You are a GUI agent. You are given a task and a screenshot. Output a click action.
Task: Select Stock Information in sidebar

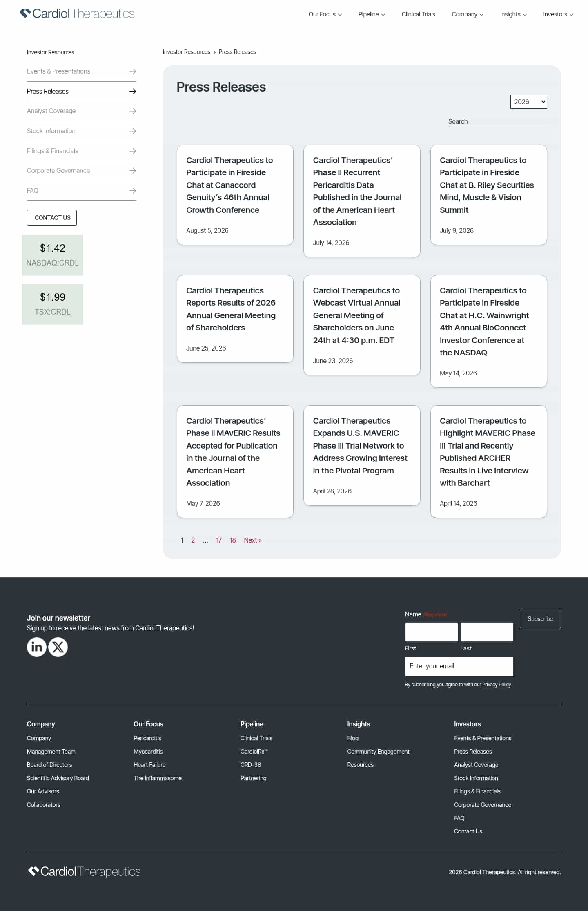point(51,131)
